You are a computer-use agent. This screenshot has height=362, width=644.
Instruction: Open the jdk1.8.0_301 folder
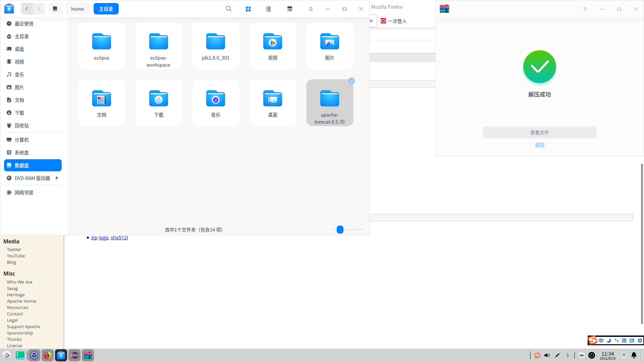pos(216,45)
